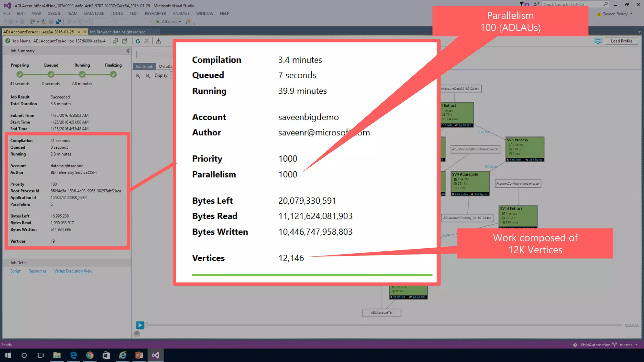Click the job graph search input field

click(x=154, y=54)
